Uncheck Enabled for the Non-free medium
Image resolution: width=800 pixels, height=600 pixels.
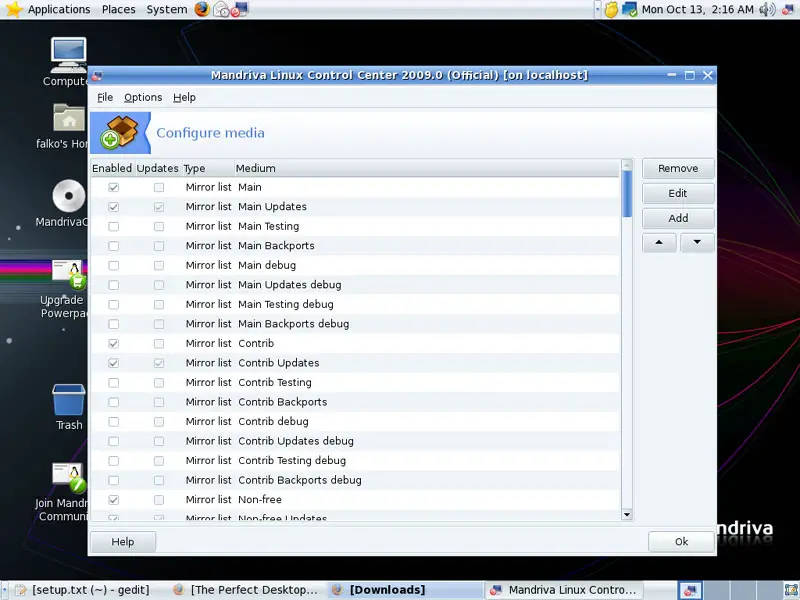pos(113,500)
